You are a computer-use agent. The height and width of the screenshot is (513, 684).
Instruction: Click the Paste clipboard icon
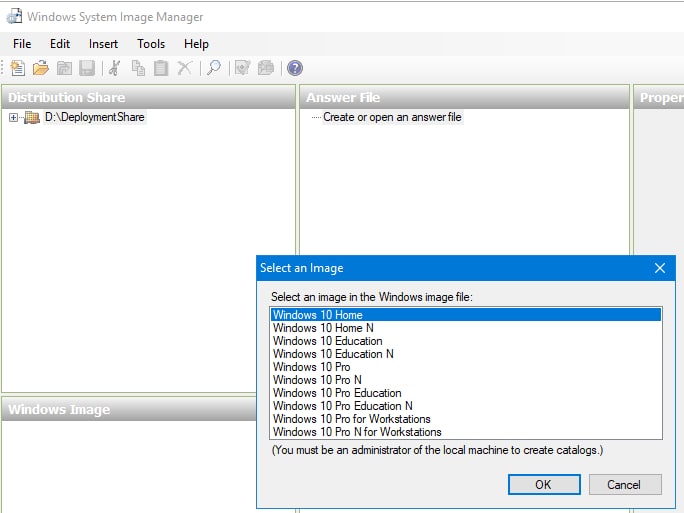click(x=161, y=68)
